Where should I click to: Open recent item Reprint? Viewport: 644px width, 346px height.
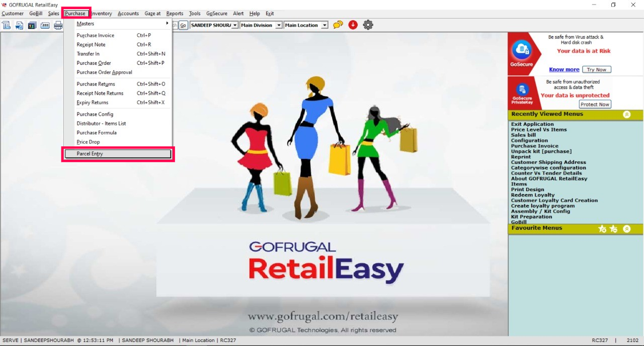[x=521, y=157]
